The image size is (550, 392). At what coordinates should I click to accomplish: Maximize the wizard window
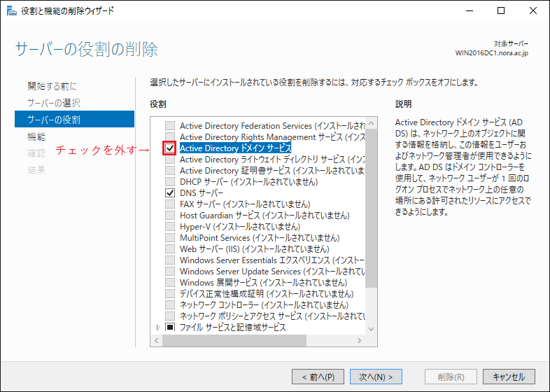[x=501, y=11]
